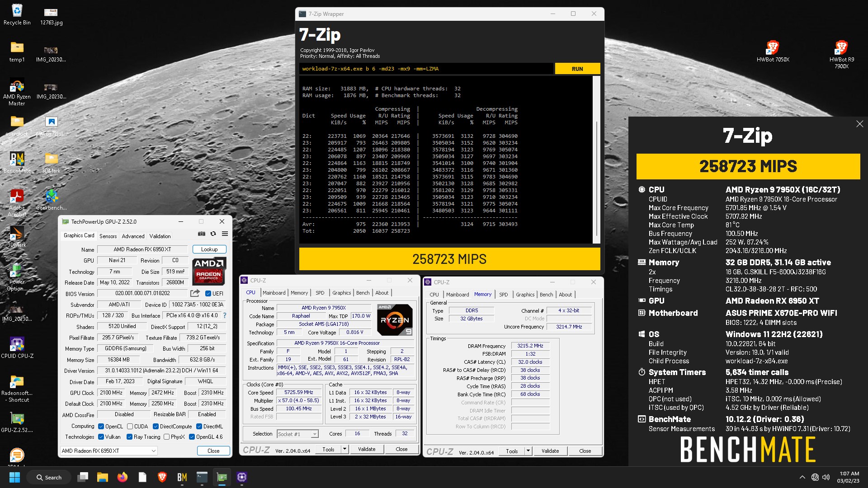
Task: Open CPU-Z taskbar icon
Action: (x=242, y=477)
